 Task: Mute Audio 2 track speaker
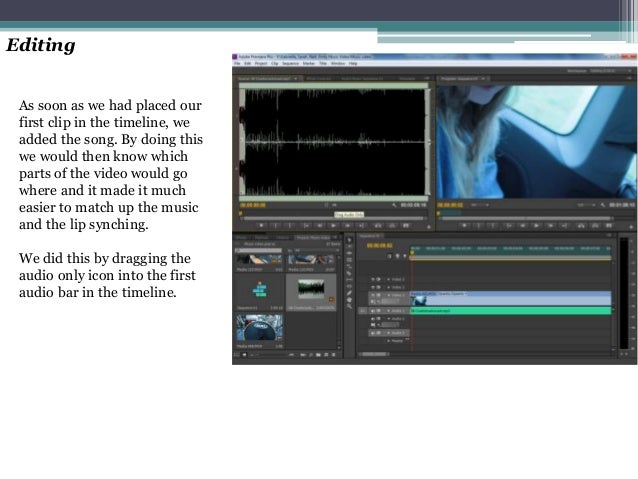pyautogui.click(x=373, y=318)
